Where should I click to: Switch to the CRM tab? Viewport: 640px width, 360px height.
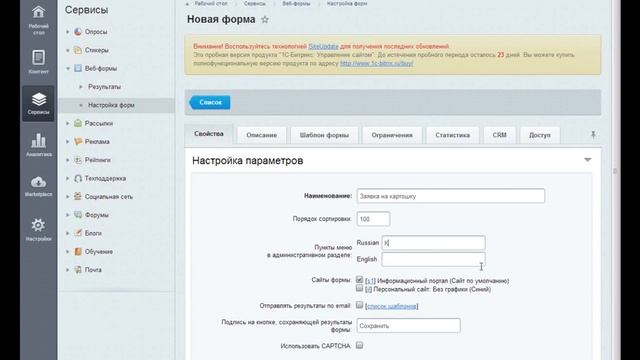tap(500, 135)
